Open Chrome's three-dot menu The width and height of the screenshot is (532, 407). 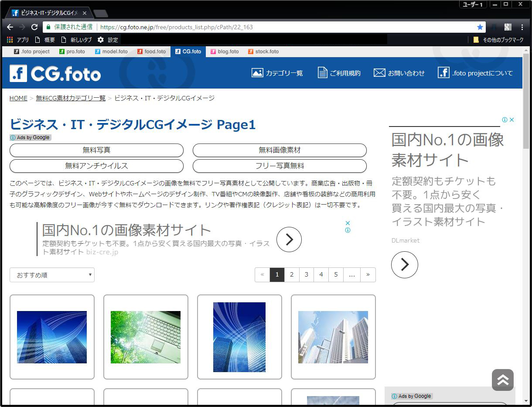click(x=522, y=27)
